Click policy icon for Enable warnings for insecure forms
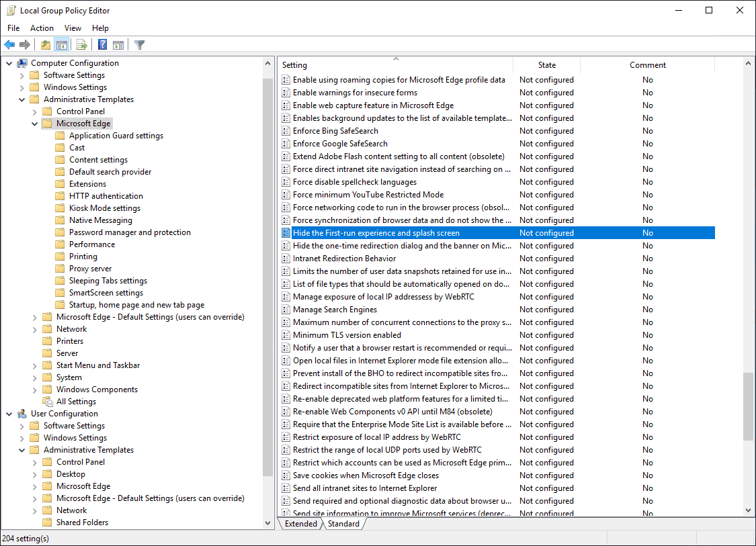756x546 pixels. 286,93
